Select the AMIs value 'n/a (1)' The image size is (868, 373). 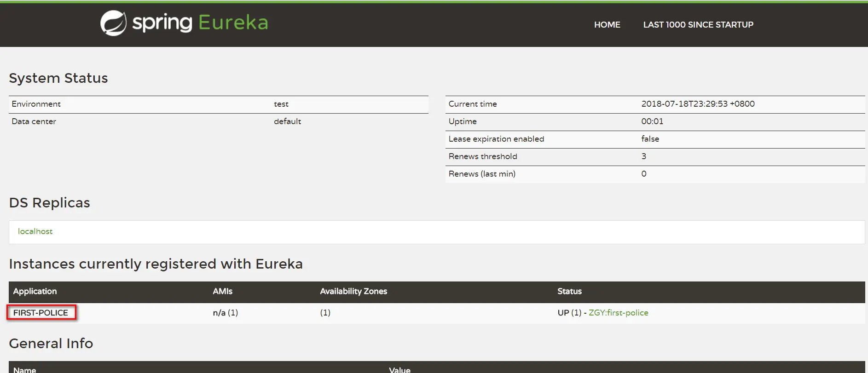(x=225, y=313)
